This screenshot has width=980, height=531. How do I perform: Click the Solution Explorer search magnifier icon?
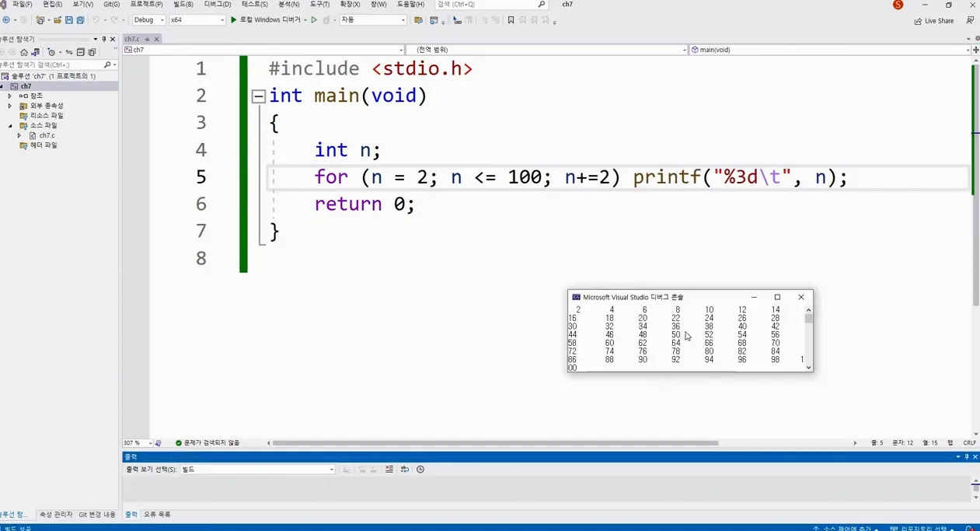[107, 65]
